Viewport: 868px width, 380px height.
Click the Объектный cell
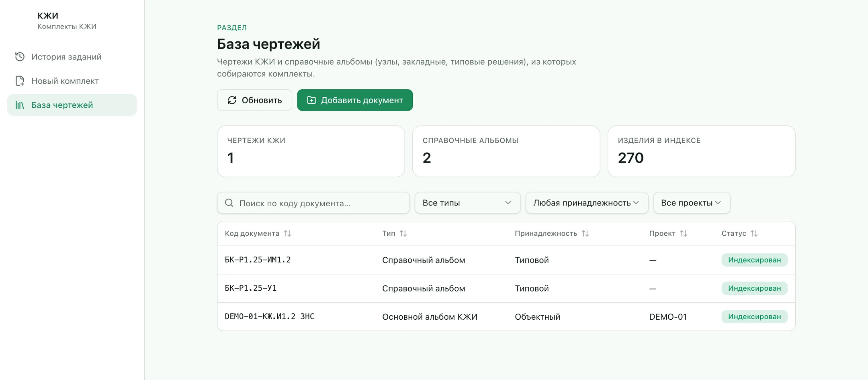pyautogui.click(x=537, y=316)
